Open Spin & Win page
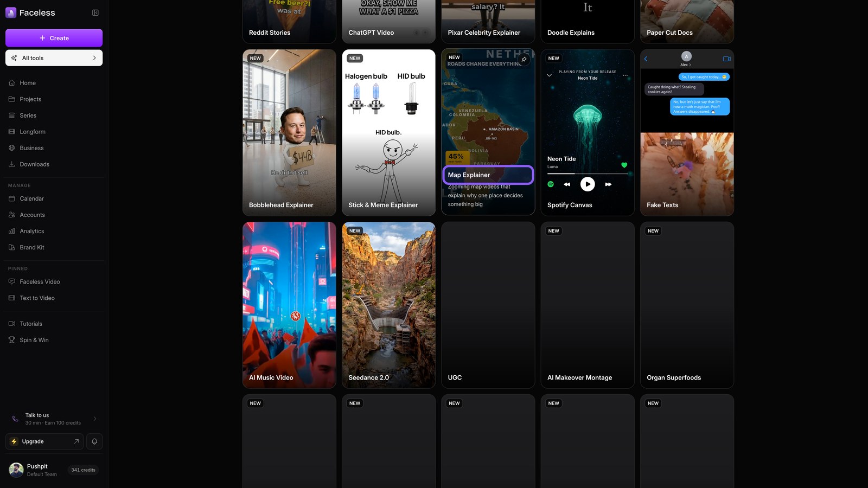868x488 pixels. 54,340
